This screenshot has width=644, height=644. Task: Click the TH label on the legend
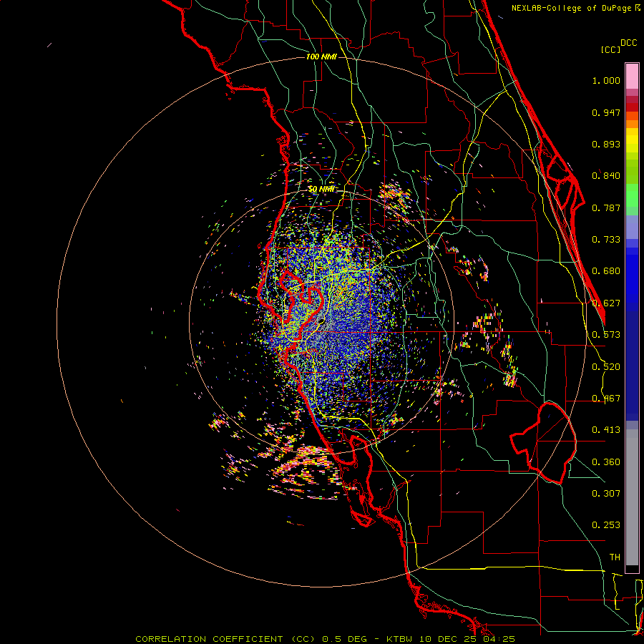point(615,557)
